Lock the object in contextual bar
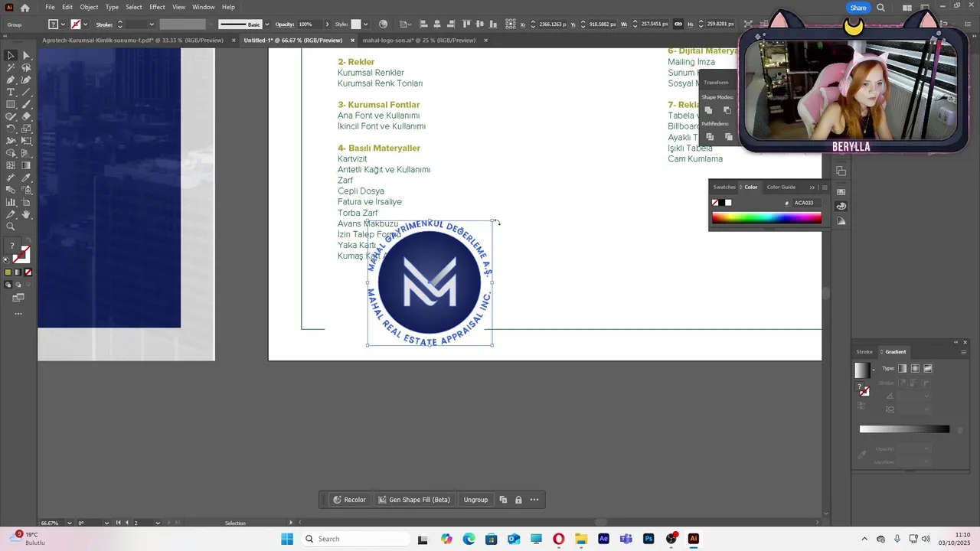980x551 pixels. pyautogui.click(x=518, y=500)
